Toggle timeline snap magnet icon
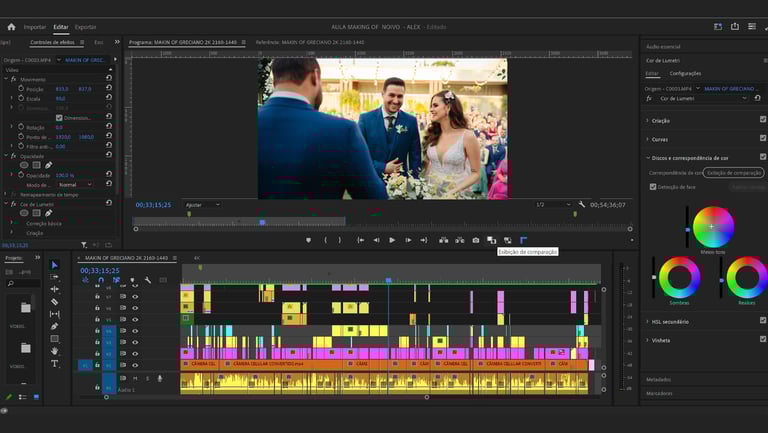This screenshot has width=768, height=433. pos(101,280)
